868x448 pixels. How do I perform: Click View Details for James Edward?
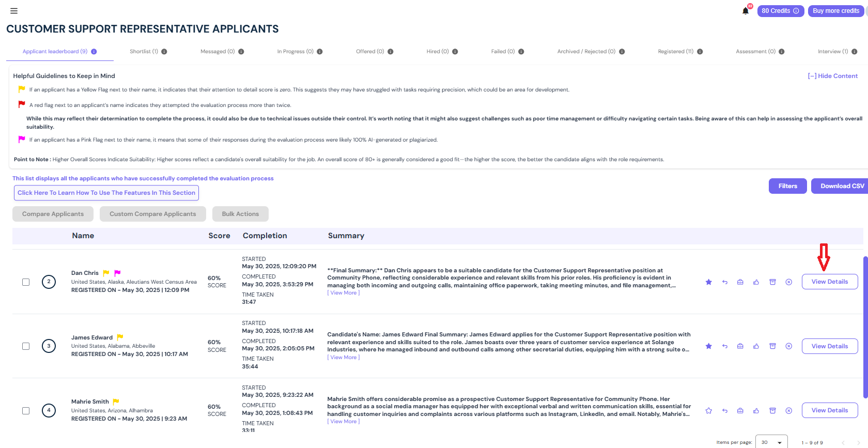tap(830, 346)
